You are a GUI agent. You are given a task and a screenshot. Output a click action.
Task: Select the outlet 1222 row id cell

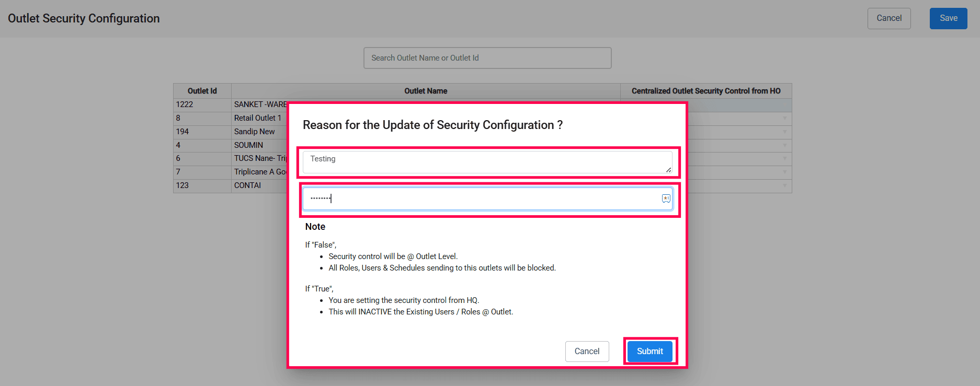tap(202, 105)
